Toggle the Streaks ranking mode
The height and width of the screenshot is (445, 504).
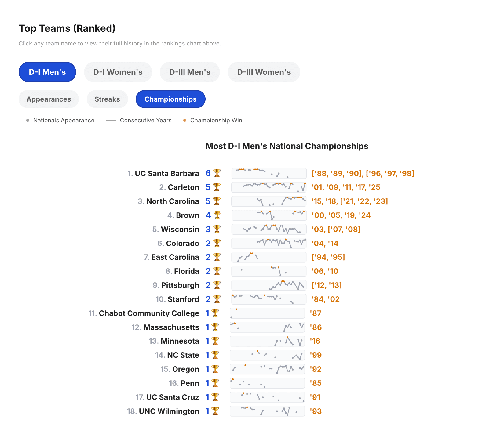[107, 99]
